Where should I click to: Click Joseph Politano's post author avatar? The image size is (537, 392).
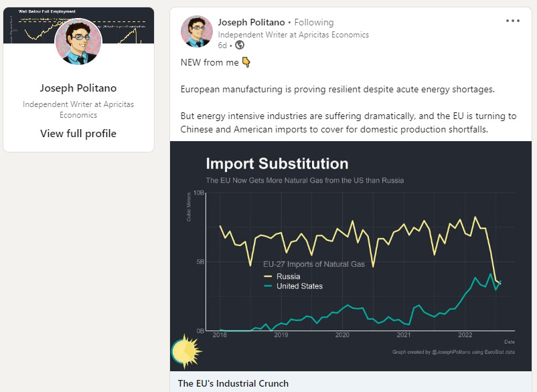[197, 31]
